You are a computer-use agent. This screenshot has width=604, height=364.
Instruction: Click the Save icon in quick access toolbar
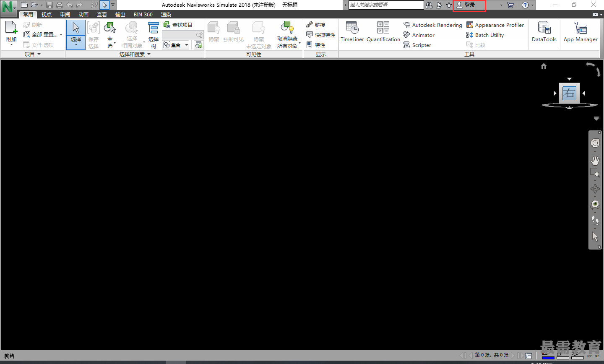click(x=49, y=5)
